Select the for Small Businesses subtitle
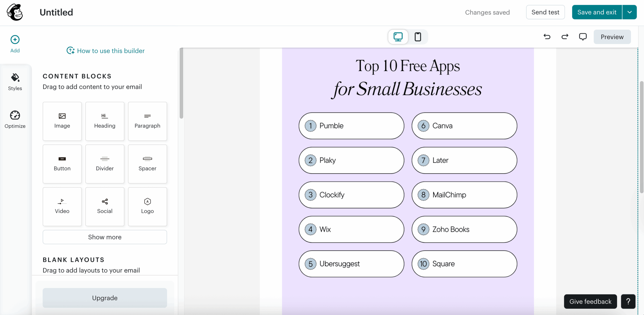The width and height of the screenshot is (644, 315). pyautogui.click(x=407, y=89)
